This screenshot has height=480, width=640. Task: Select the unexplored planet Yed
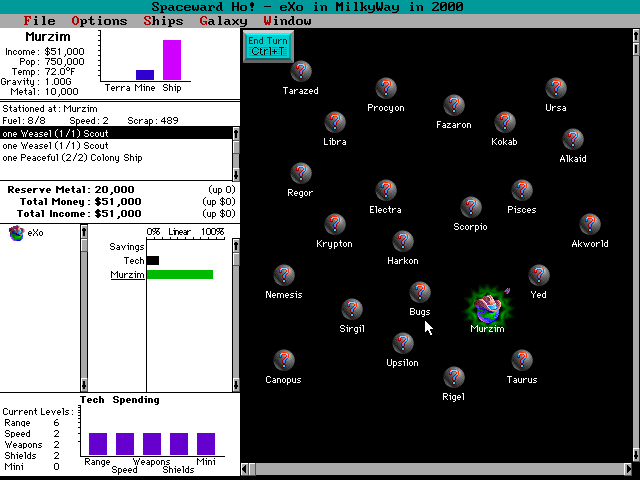click(539, 275)
